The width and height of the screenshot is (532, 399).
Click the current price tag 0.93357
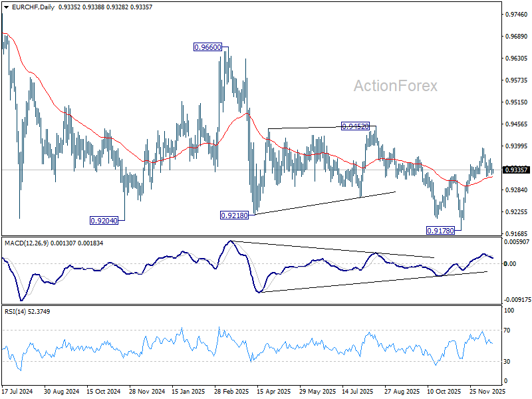coord(517,170)
